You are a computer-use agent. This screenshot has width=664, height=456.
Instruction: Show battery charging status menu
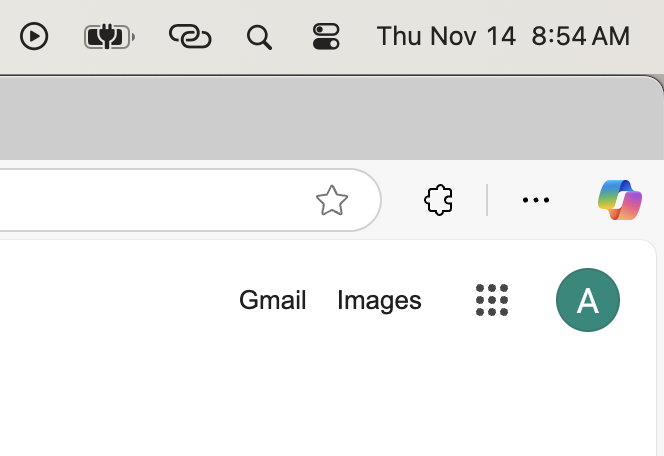click(109, 37)
